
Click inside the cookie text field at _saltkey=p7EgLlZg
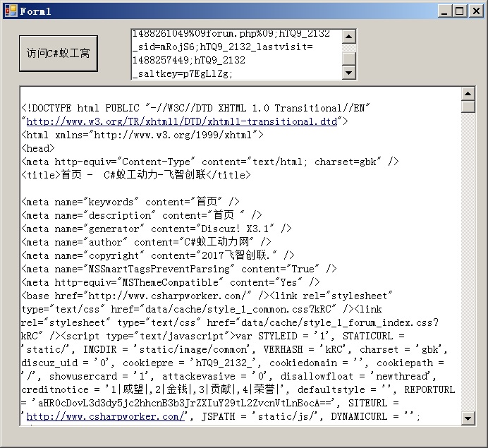click(x=183, y=74)
